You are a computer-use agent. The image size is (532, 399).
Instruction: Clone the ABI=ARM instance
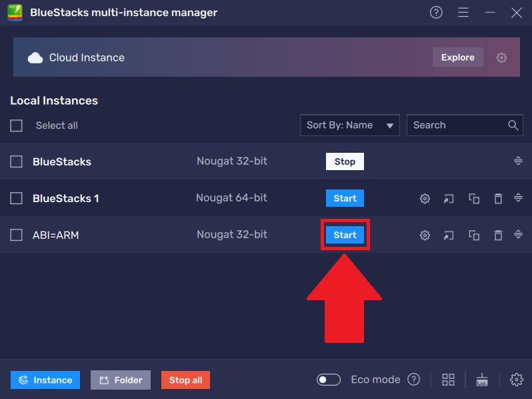[x=474, y=235]
